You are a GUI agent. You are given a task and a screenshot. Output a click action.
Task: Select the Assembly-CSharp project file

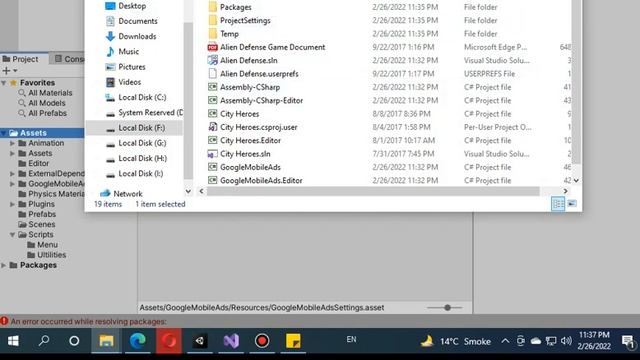250,87
